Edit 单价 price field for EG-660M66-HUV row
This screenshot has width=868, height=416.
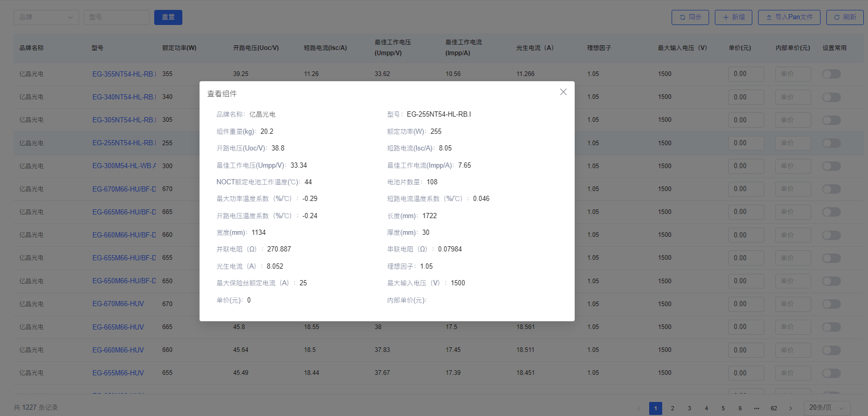(746, 350)
